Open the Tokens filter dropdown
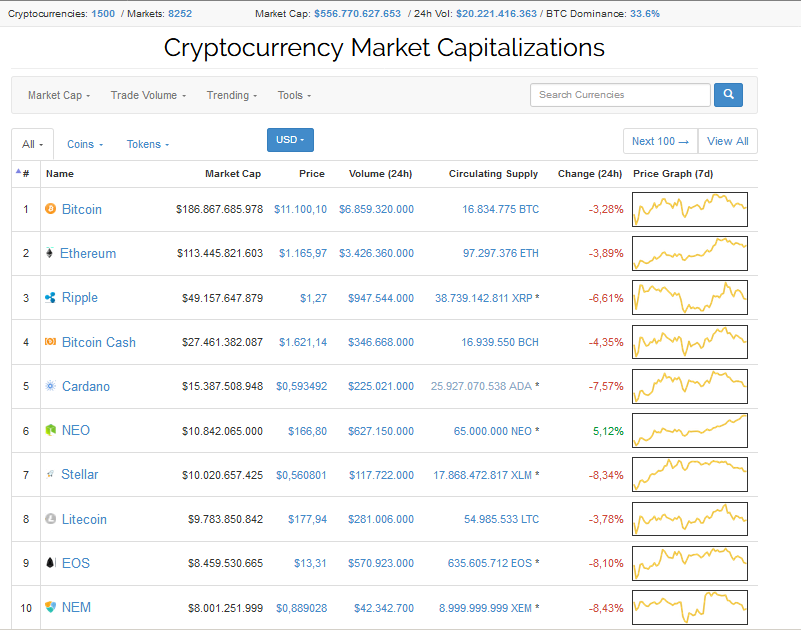 click(148, 144)
